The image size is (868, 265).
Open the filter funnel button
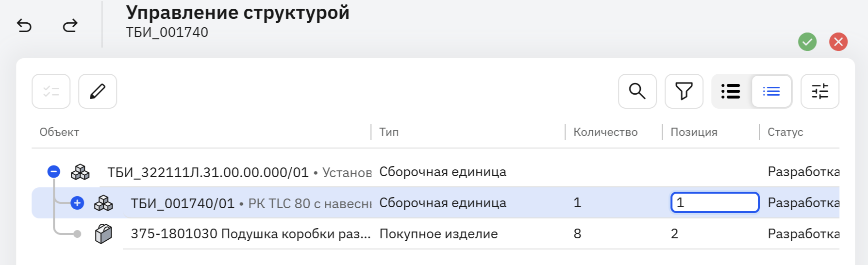(x=684, y=91)
